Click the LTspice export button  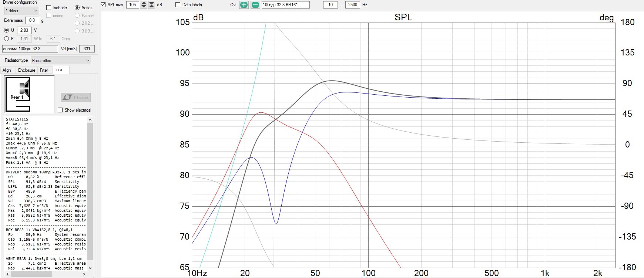point(76,98)
